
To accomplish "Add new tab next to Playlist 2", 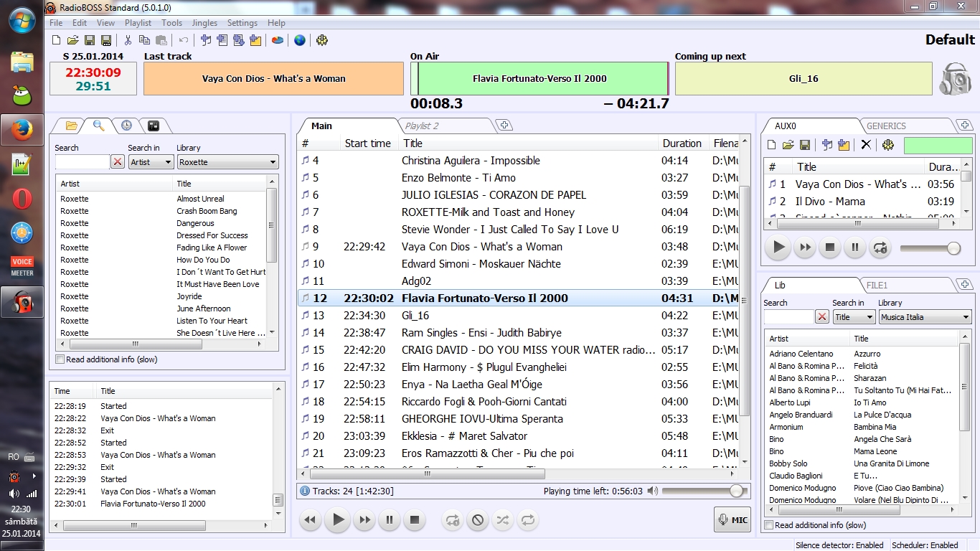I will coord(505,126).
